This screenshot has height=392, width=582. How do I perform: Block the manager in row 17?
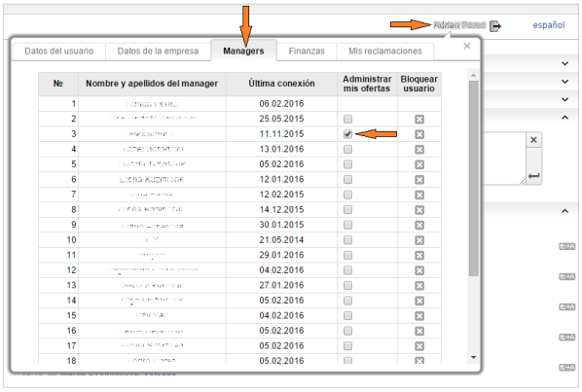[419, 346]
